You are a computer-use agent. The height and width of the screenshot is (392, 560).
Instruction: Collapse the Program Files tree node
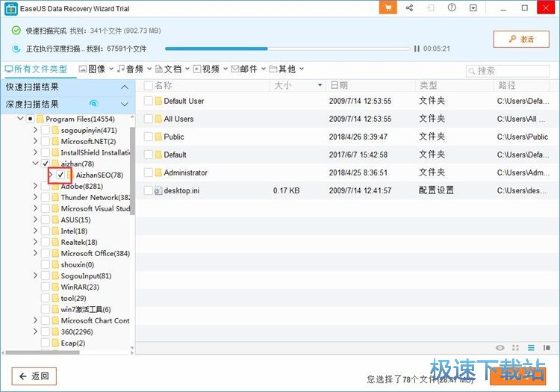coord(20,119)
